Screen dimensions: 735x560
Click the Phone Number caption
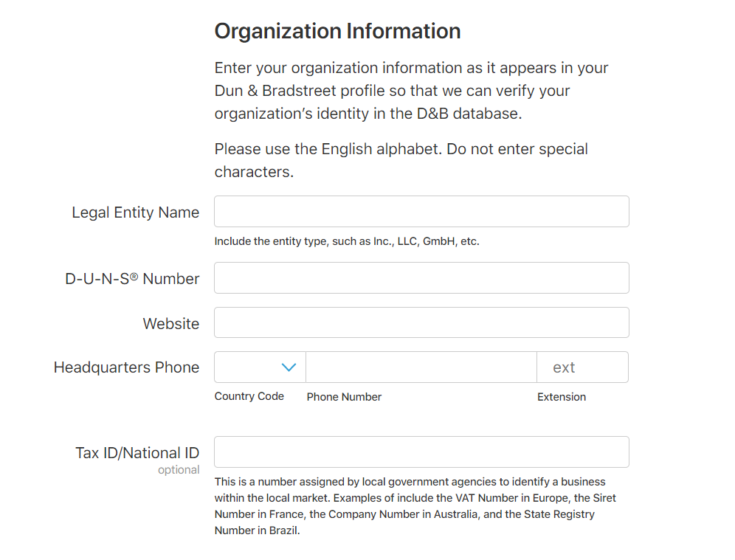pyautogui.click(x=344, y=397)
